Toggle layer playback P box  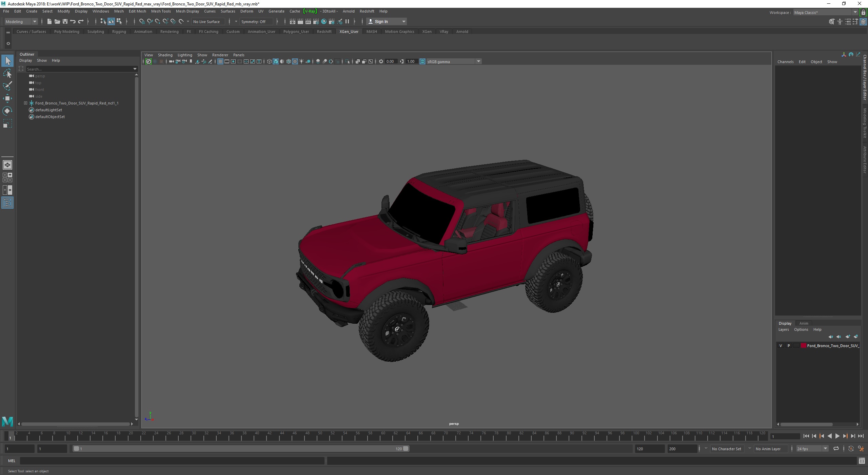[788, 346]
